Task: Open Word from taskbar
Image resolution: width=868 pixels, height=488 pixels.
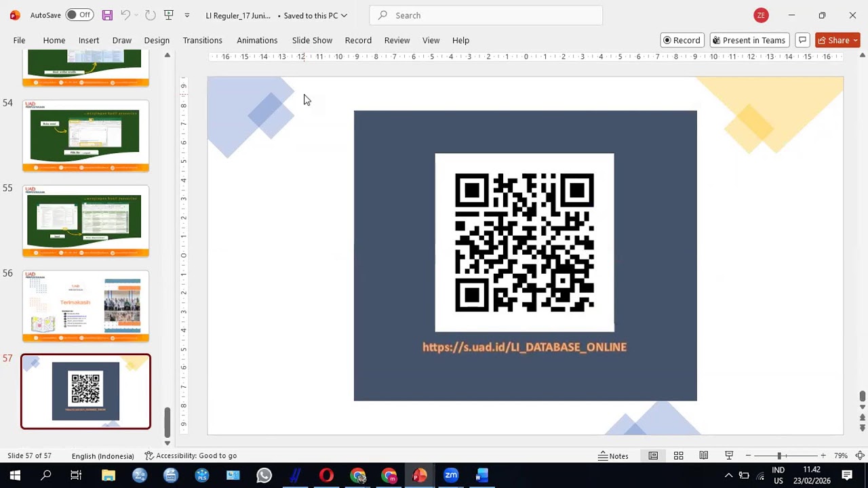Action: (482, 476)
